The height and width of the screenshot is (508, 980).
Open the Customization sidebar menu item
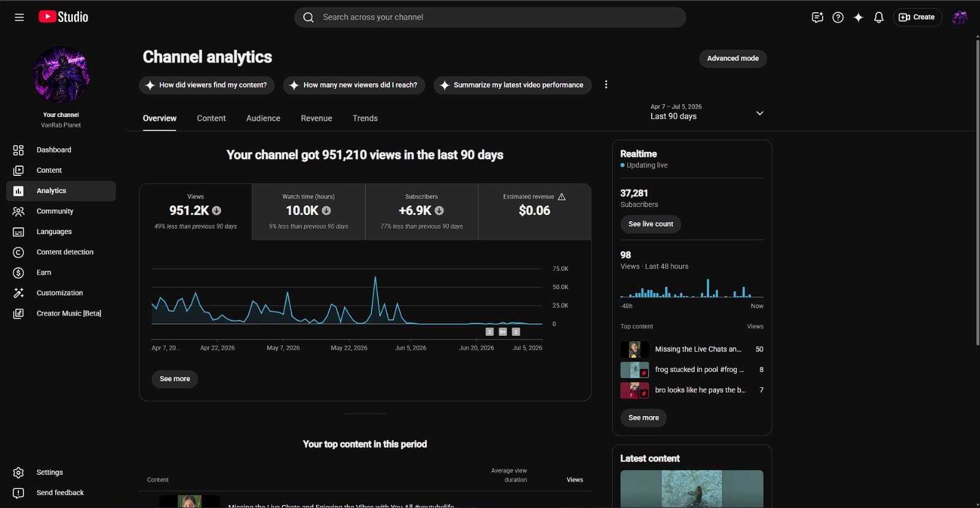click(61, 293)
